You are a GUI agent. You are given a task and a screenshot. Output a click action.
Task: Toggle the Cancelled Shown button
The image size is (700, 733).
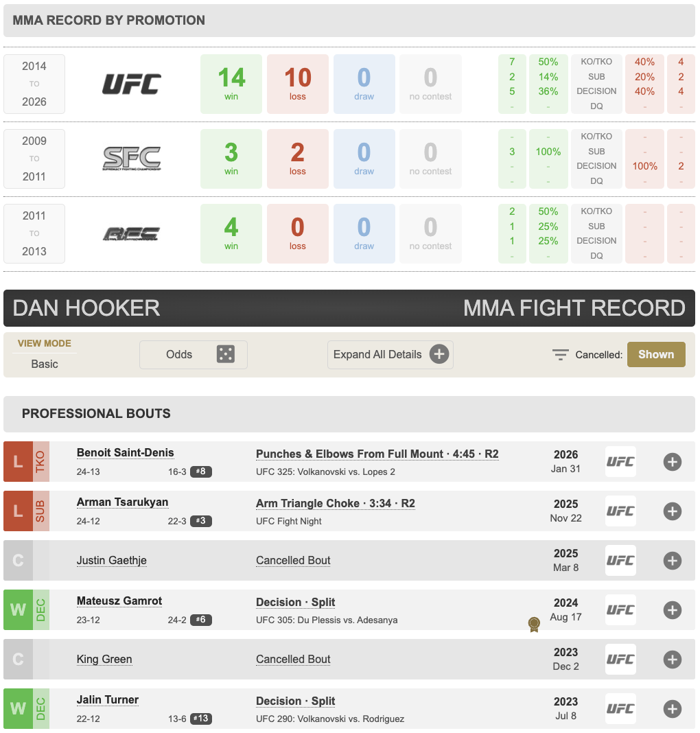[655, 355]
